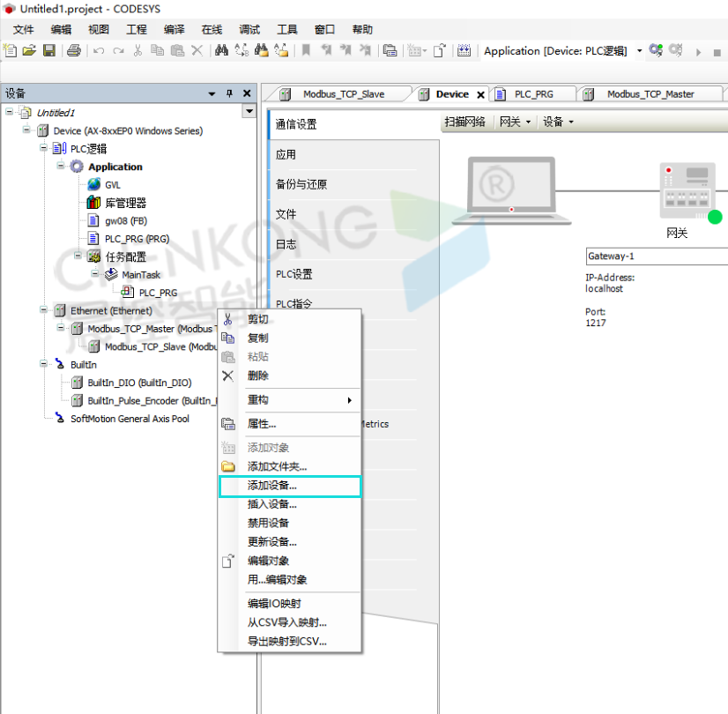
Task: Collapse the Ethernet (Ethernet) tree node
Action: [45, 310]
